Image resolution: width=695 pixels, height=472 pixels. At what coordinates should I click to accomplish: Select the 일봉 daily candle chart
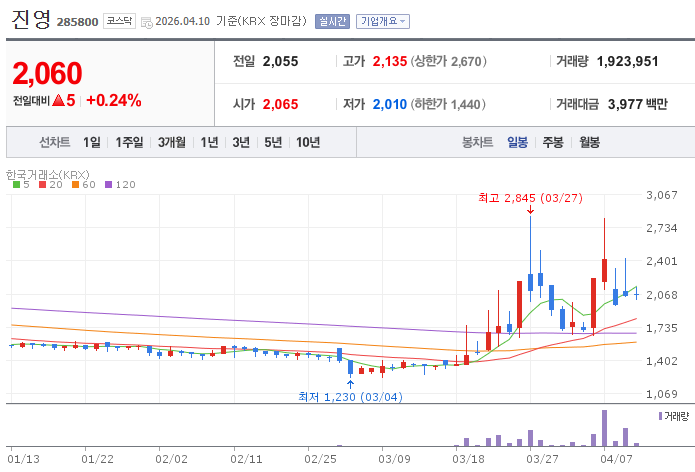(x=517, y=142)
